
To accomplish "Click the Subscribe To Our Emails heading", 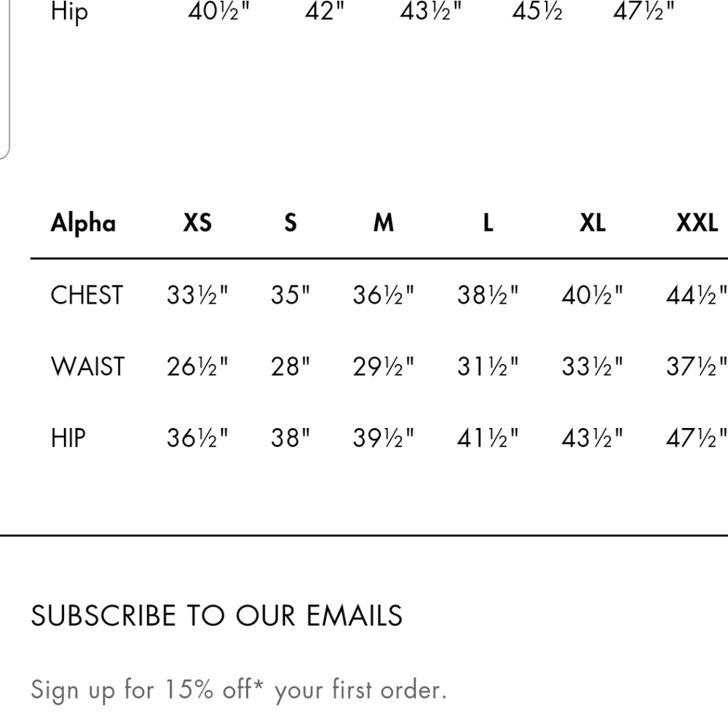I will tap(217, 616).
